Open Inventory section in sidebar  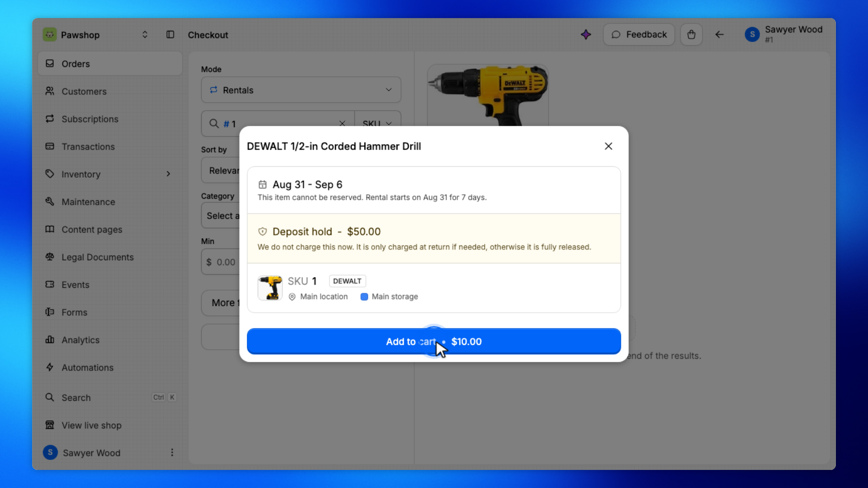tap(110, 174)
